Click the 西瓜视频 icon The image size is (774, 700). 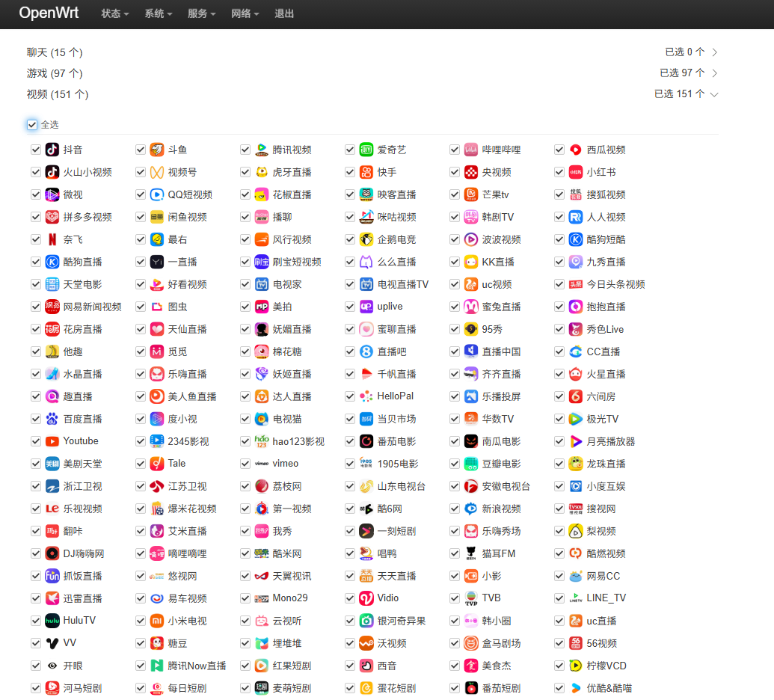coord(576,150)
